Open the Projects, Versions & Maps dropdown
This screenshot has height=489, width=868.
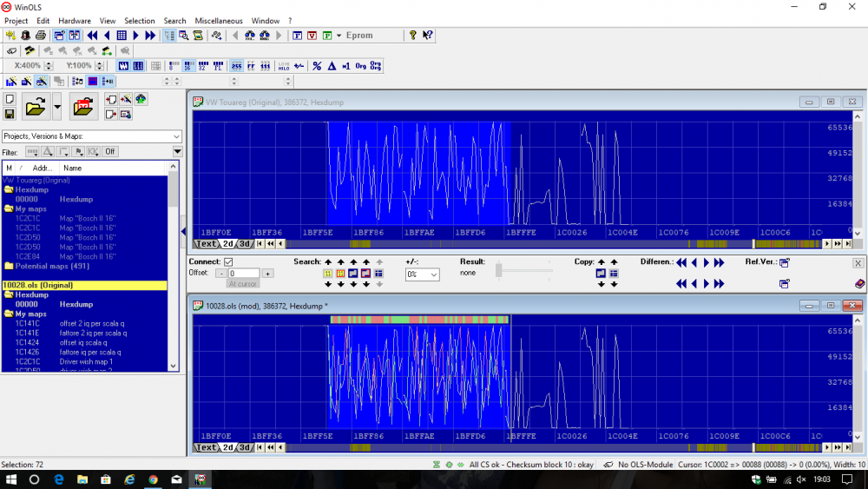coord(176,136)
